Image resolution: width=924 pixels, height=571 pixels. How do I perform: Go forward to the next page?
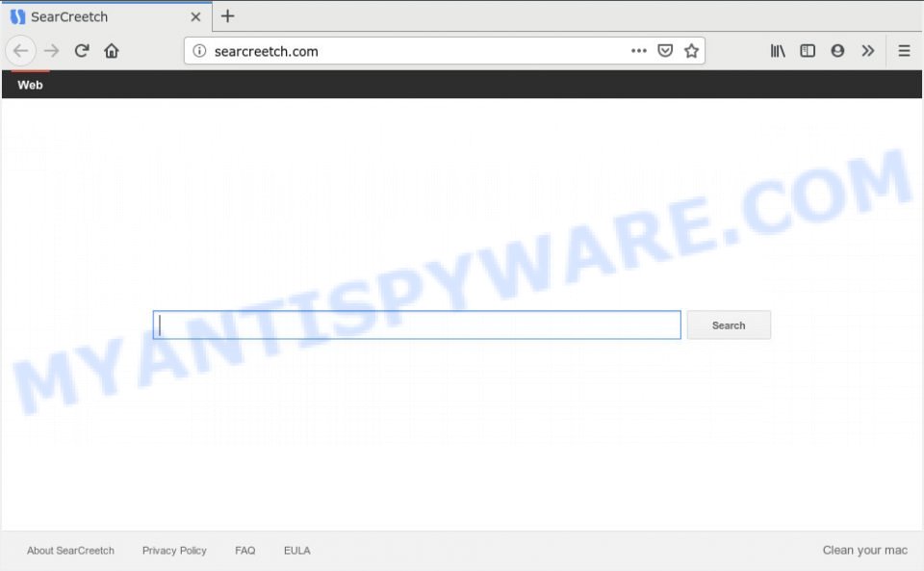coord(52,51)
